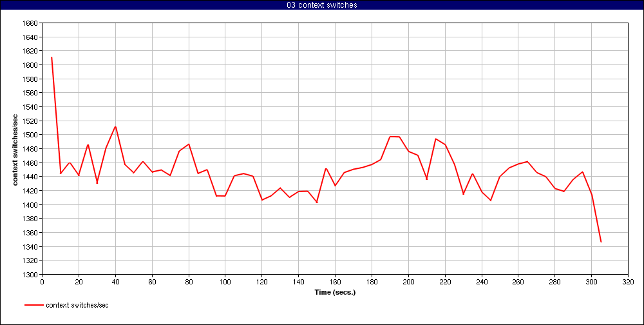Screen dimensions: 644x325
Task: Click y-axis tick value 1480
Action: pyautogui.click(x=31, y=149)
